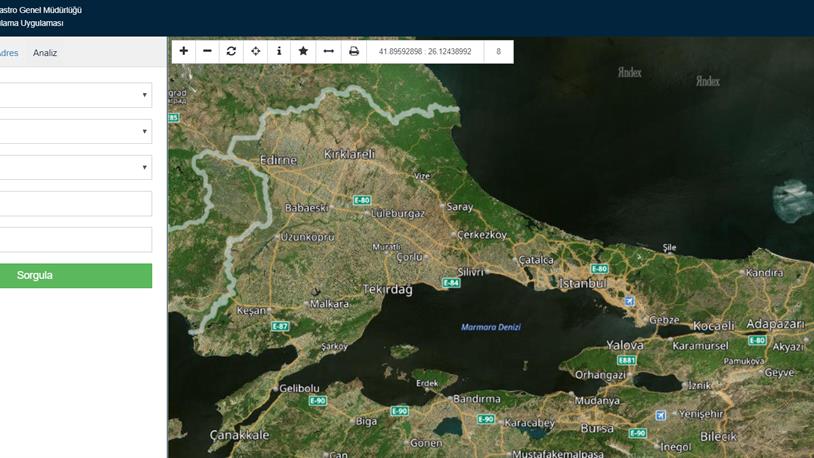Select the Adres tab
Viewport: 814px width, 458px height.
pyautogui.click(x=8, y=53)
